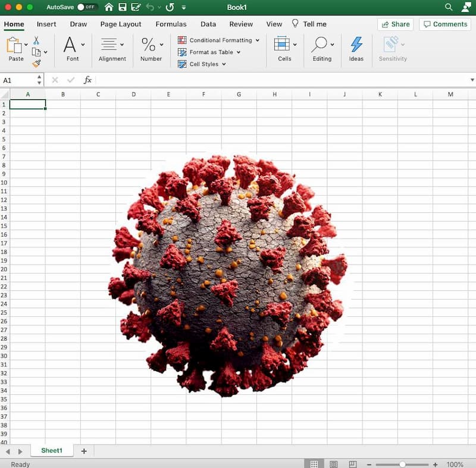Click the Format Painter brush icon

click(x=36, y=64)
